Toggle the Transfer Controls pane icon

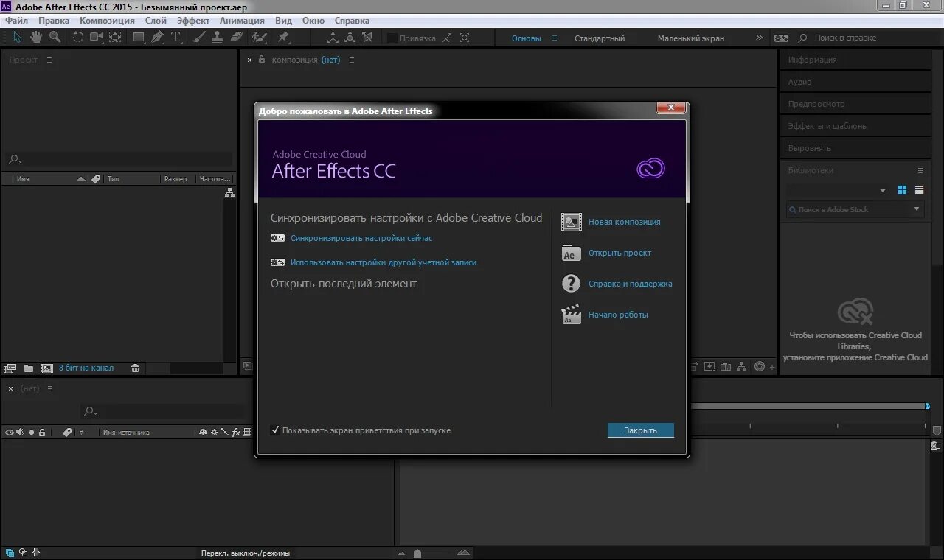(x=23, y=552)
